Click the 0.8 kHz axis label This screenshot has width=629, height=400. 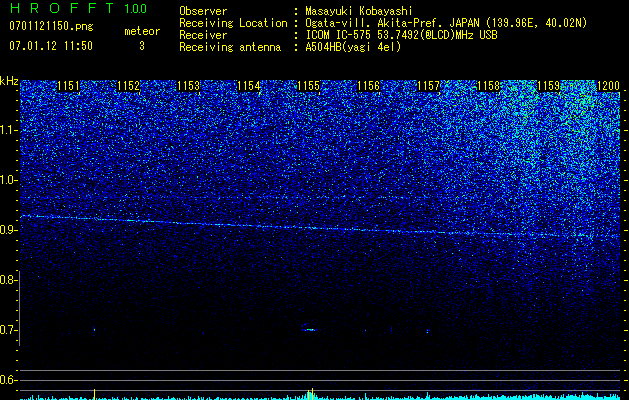click(8, 280)
